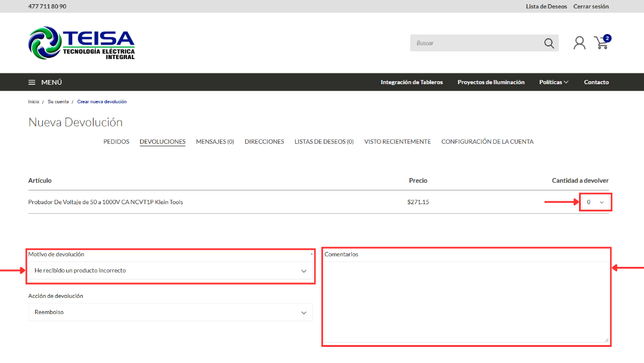This screenshot has height=363, width=644.
Task: Open the user account icon
Action: pyautogui.click(x=579, y=43)
